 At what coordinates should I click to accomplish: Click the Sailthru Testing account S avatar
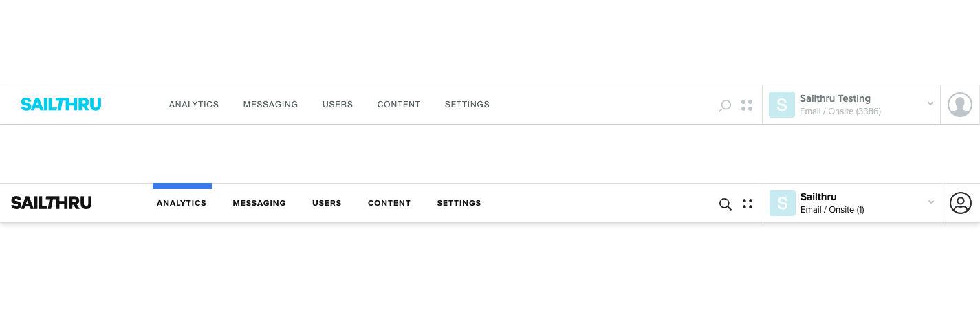(x=782, y=105)
